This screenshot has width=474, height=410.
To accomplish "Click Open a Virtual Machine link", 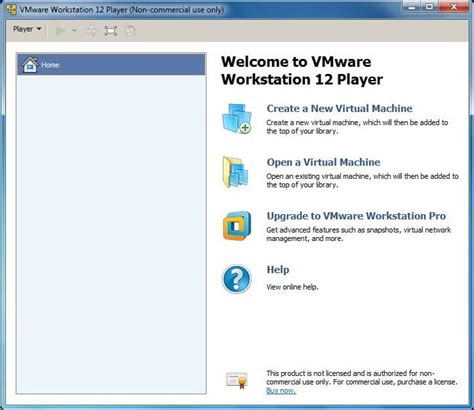I will pos(323,162).
